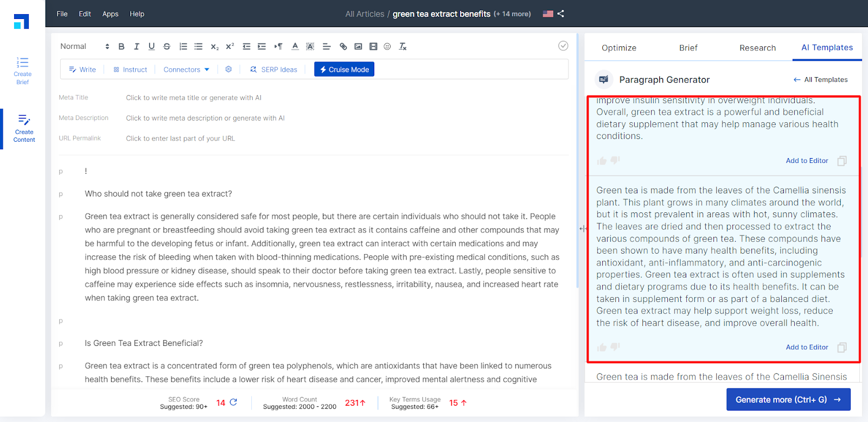The width and height of the screenshot is (868, 422).
Task: Click the 'Who should not take green tea extract?' line
Action: (158, 194)
